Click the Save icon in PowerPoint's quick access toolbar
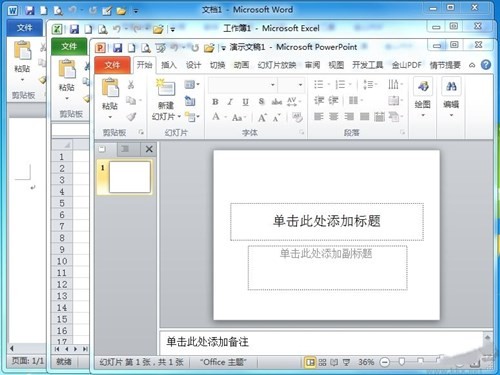 (117, 48)
